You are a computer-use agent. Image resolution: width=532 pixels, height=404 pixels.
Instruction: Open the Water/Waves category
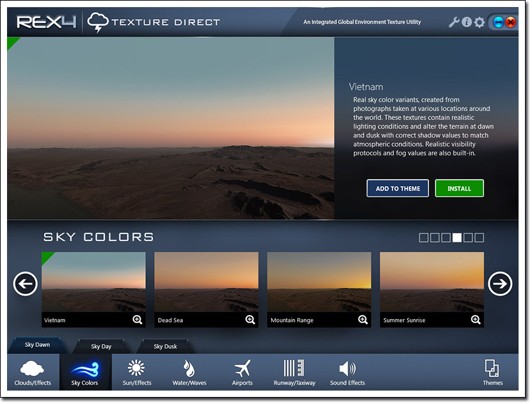[189, 373]
